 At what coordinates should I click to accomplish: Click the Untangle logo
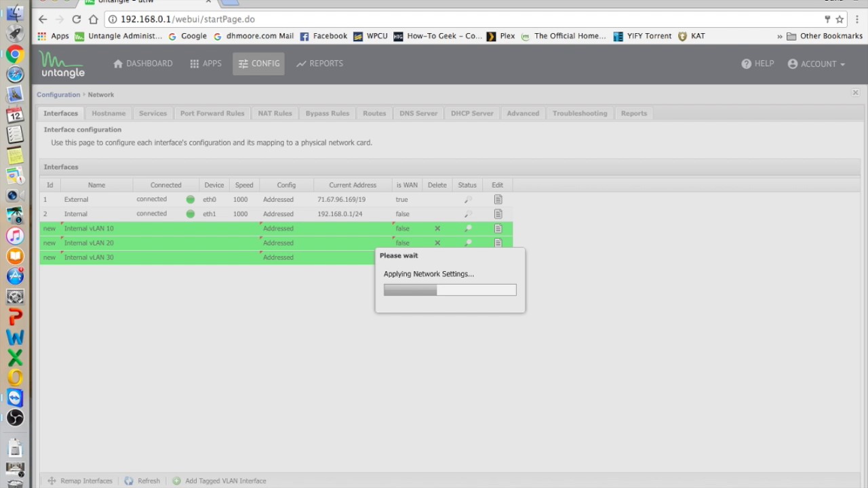(62, 64)
